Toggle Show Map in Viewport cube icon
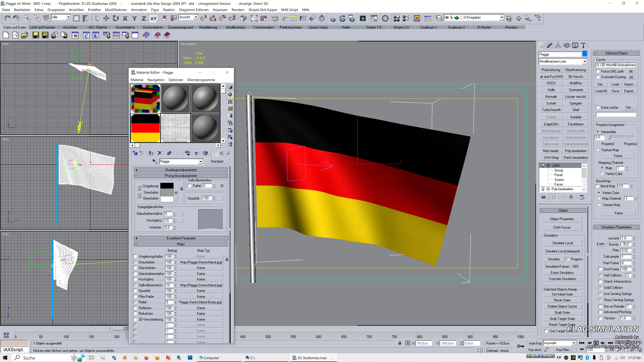Image resolution: width=644 pixels, height=362 pixels. pyautogui.click(x=205, y=153)
